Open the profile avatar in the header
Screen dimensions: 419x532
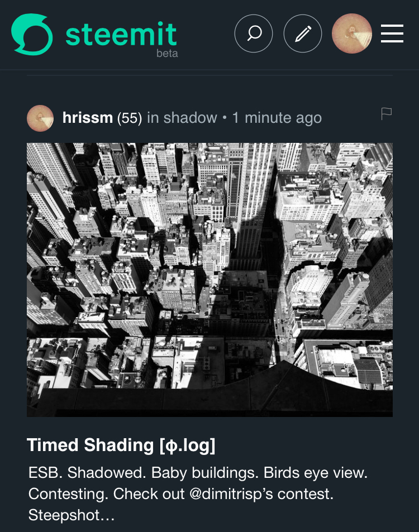point(352,34)
